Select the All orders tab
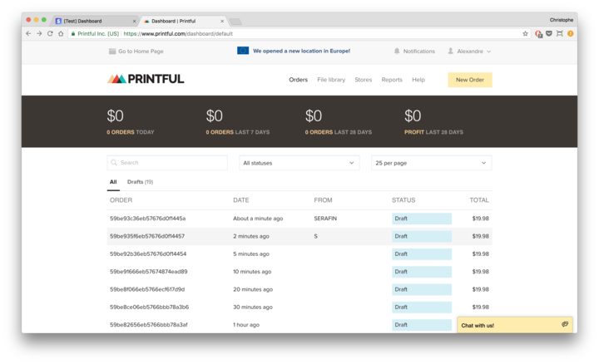 click(x=113, y=182)
